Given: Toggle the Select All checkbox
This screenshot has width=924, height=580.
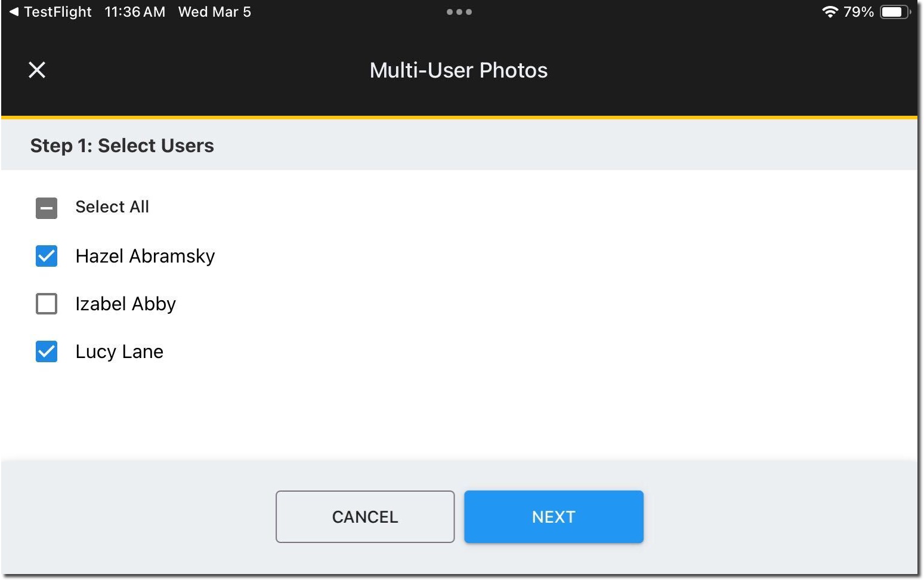Looking at the screenshot, I should (x=47, y=208).
